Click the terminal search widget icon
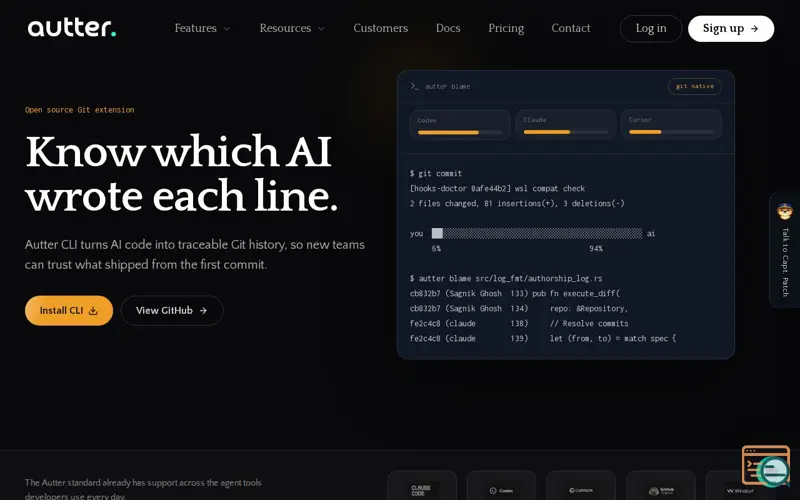The image size is (800, 500). tap(766, 465)
